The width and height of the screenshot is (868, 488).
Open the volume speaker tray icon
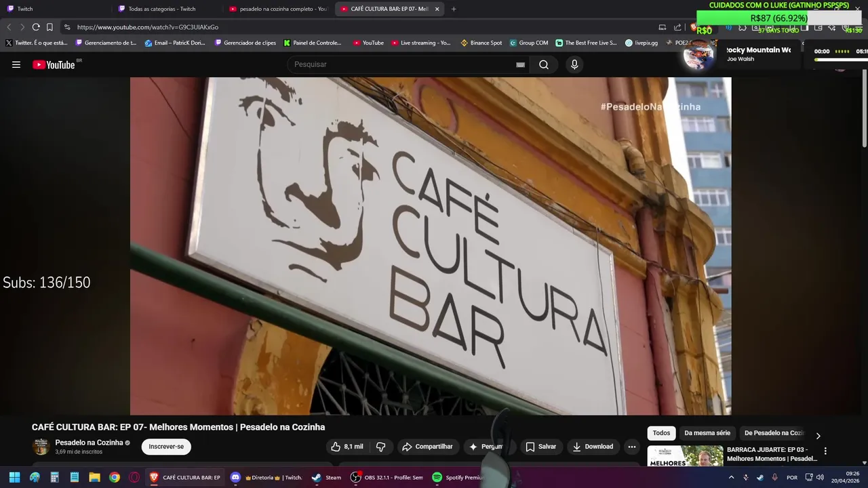[820, 477]
